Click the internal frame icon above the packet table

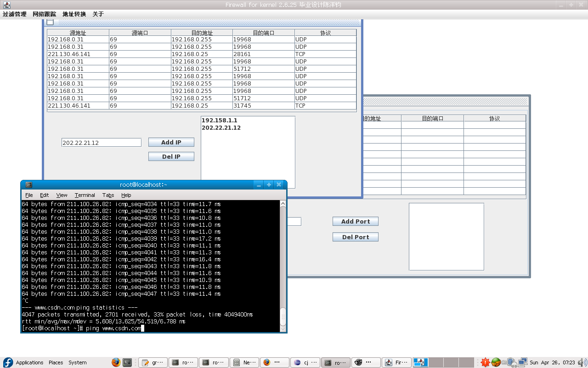point(50,22)
